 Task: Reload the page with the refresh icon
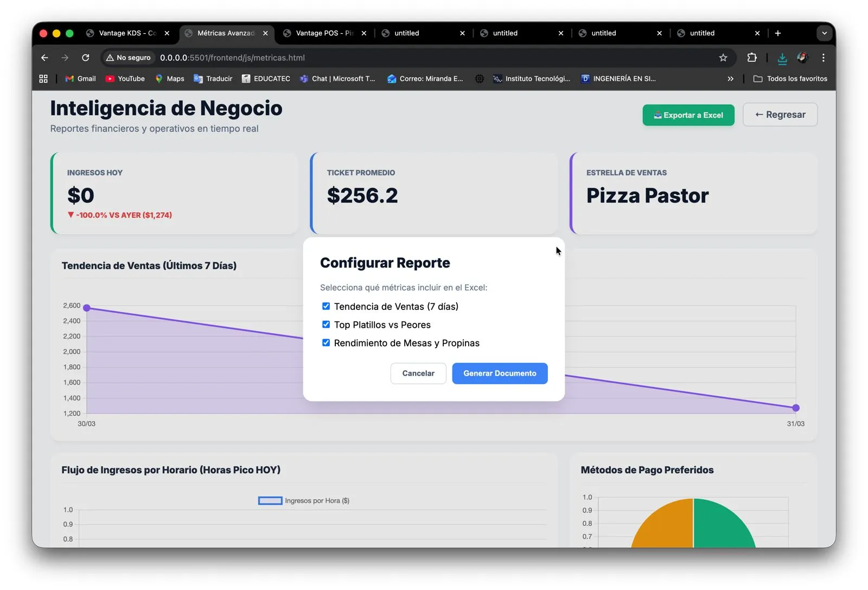pyautogui.click(x=85, y=58)
